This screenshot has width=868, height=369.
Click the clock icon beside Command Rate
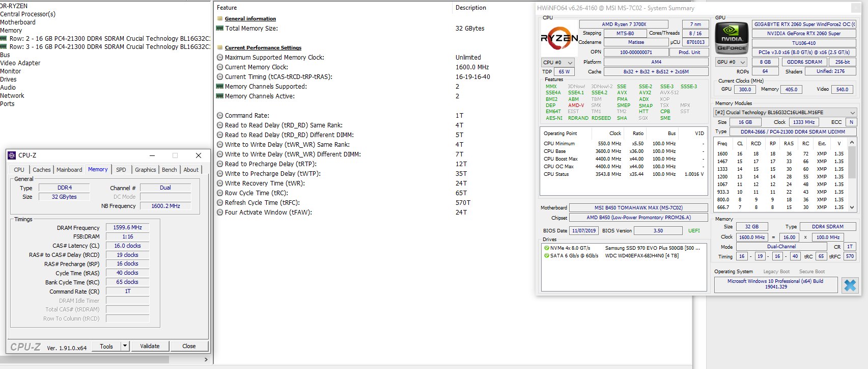220,116
